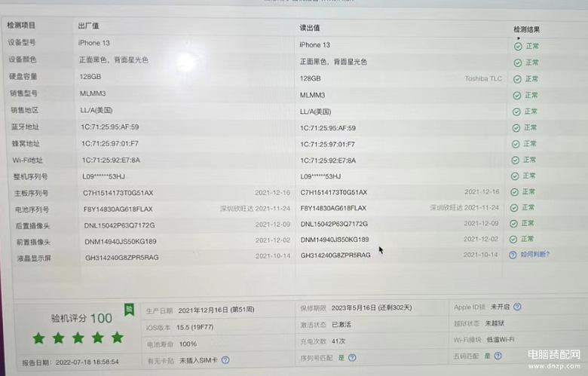Click help icon next to Apple ID锁 未开启

tap(517, 307)
